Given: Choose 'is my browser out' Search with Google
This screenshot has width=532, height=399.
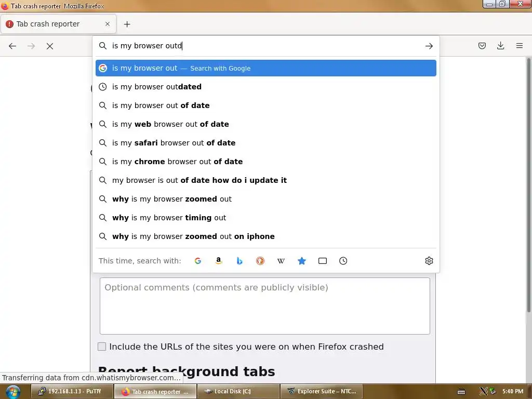Looking at the screenshot, I should point(265,68).
